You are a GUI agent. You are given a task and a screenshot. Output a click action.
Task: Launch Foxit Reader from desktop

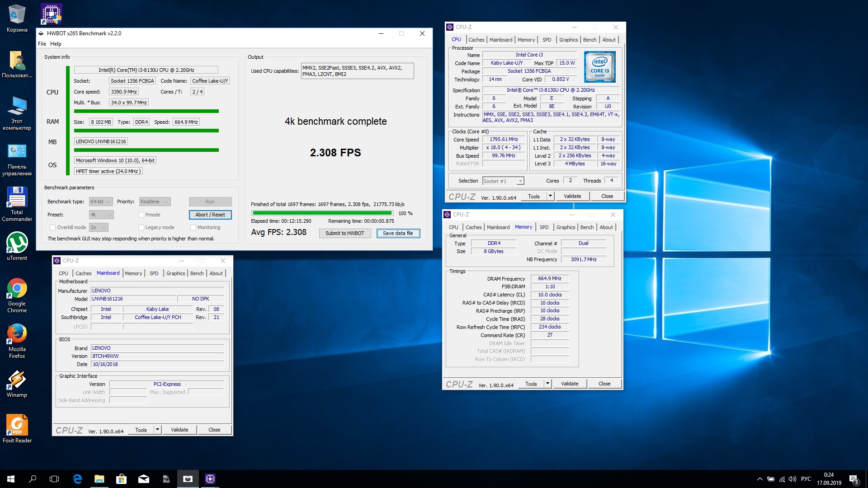(x=17, y=428)
